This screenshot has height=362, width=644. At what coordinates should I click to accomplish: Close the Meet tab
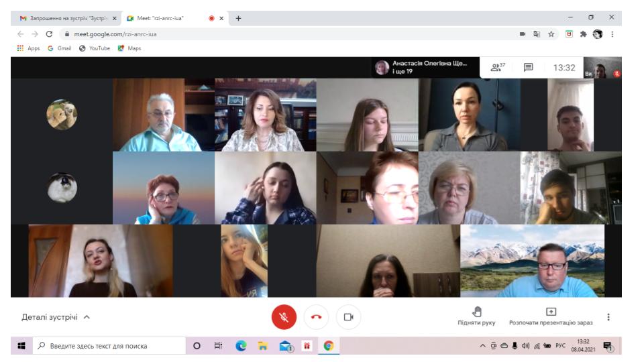221,18
